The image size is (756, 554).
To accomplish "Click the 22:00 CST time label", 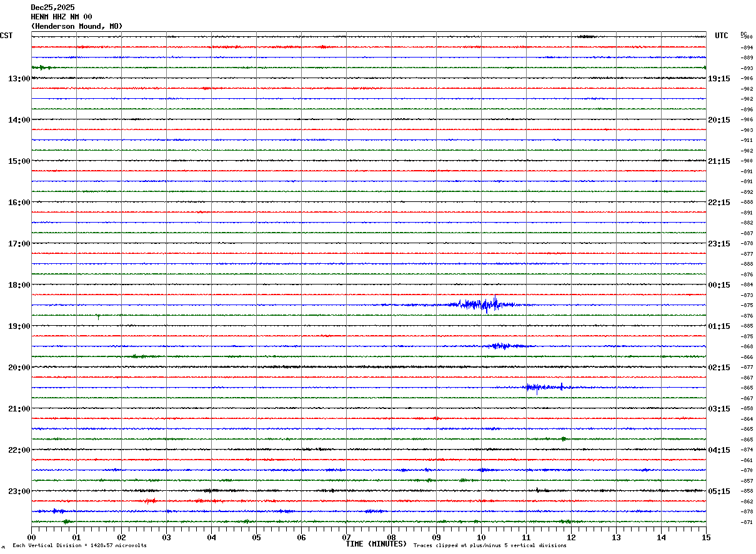I will (x=19, y=450).
